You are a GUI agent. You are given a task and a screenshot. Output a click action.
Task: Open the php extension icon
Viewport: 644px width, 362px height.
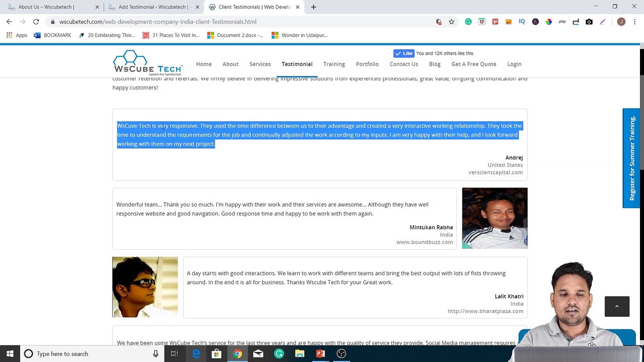[562, 22]
